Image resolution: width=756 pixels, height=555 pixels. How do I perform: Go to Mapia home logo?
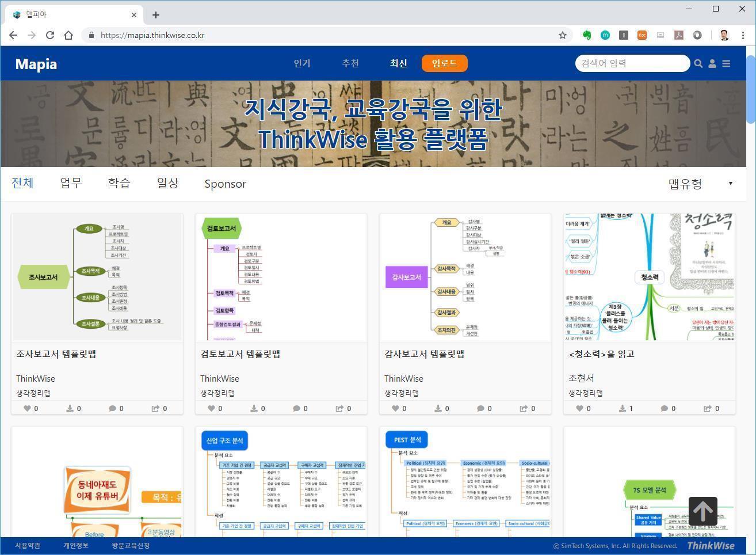[36, 64]
